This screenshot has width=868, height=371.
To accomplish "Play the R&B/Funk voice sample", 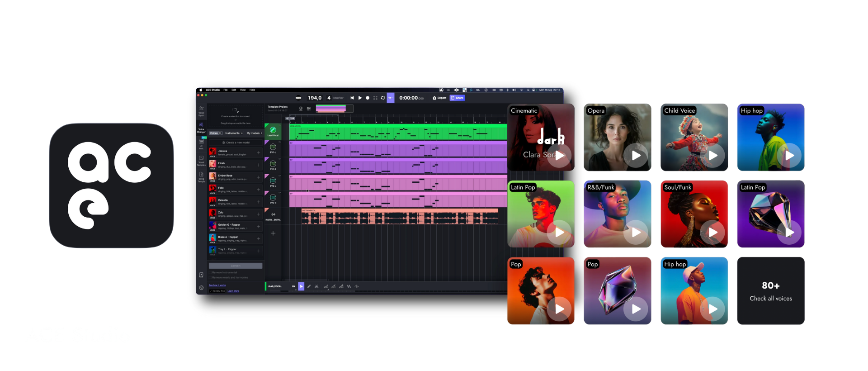I will [x=636, y=233].
